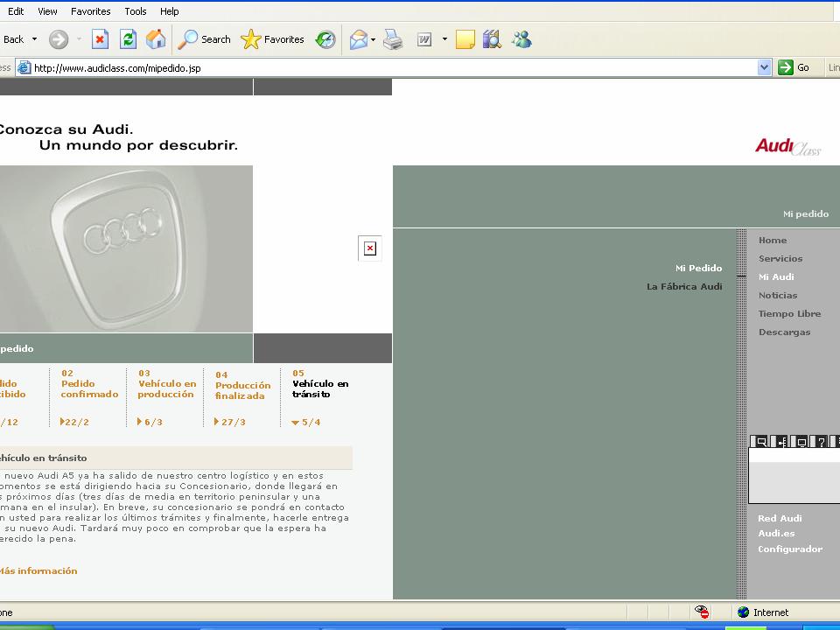Open the Servicios navigation link

tap(780, 259)
